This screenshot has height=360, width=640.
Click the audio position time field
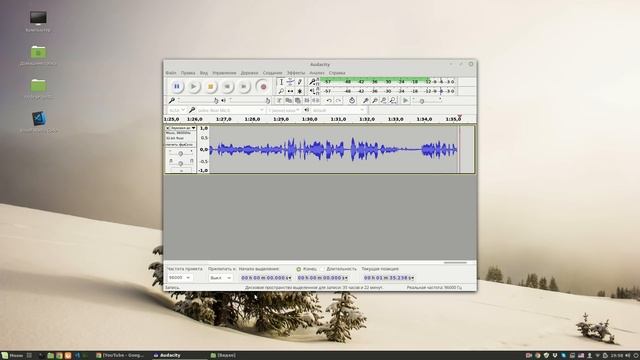tap(389, 278)
